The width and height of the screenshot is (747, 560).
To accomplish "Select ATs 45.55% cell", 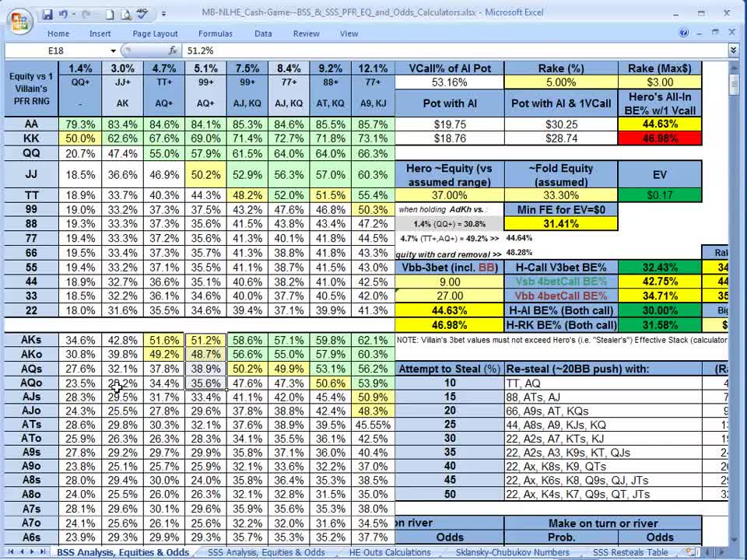I will (373, 425).
